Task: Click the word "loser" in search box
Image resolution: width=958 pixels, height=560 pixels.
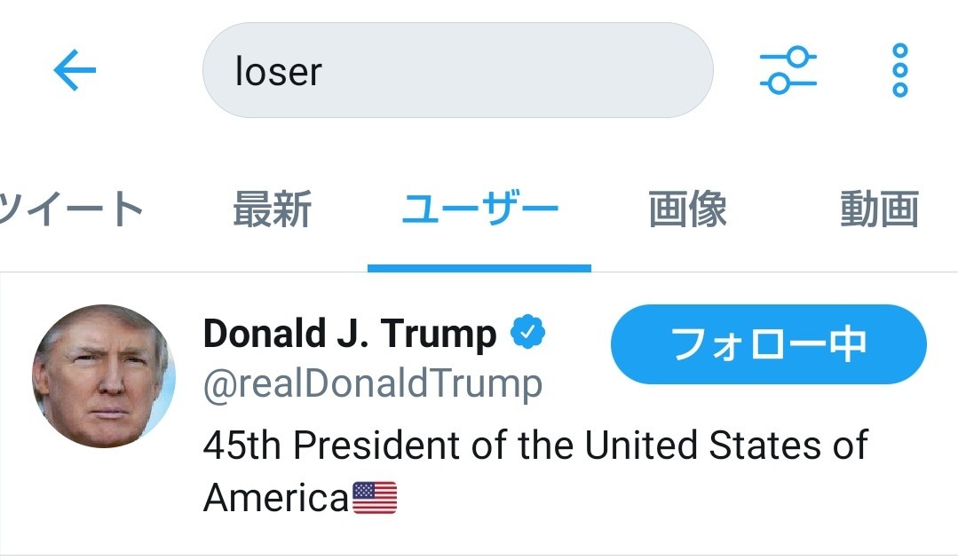Action: [278, 72]
